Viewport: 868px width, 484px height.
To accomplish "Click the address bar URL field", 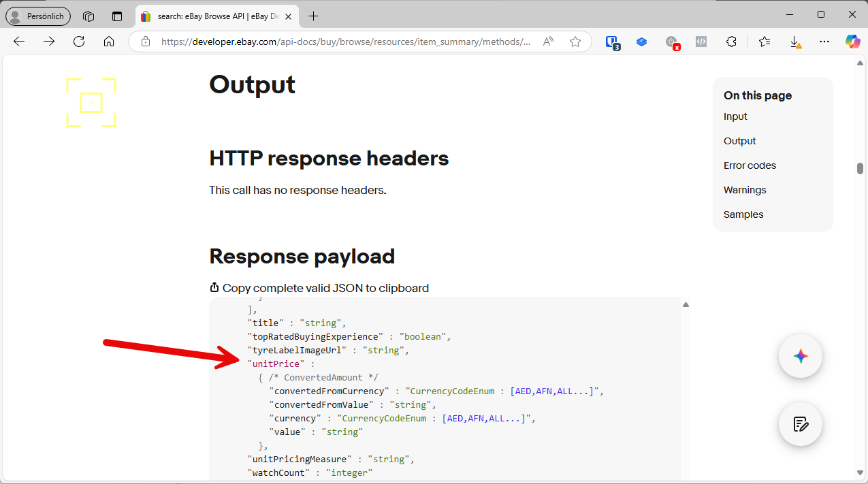I will [x=345, y=42].
